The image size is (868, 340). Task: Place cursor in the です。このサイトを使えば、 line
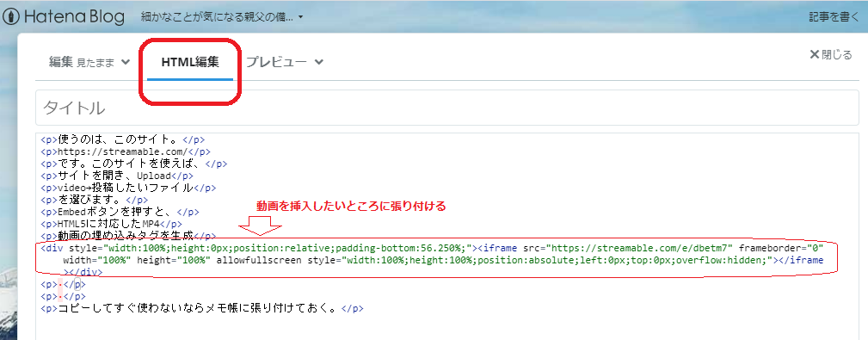[134, 164]
